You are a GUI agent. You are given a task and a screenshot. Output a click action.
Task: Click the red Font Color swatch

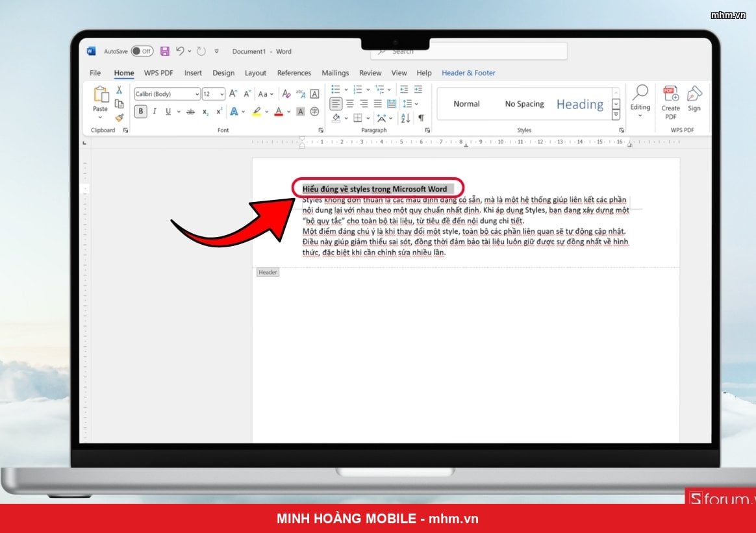point(279,112)
